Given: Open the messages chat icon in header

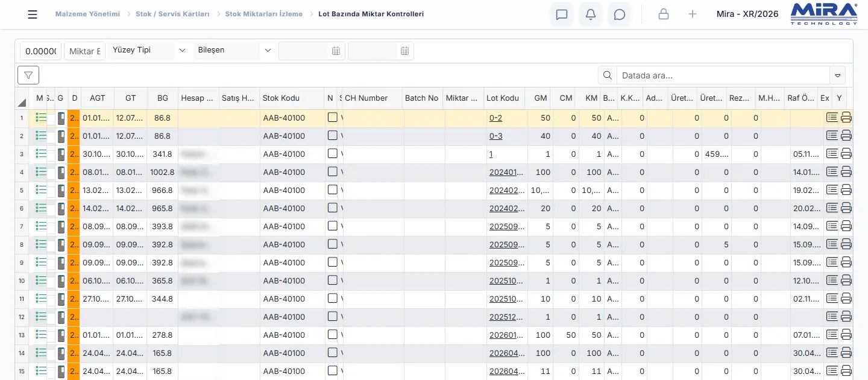Looking at the screenshot, I should coord(562,14).
